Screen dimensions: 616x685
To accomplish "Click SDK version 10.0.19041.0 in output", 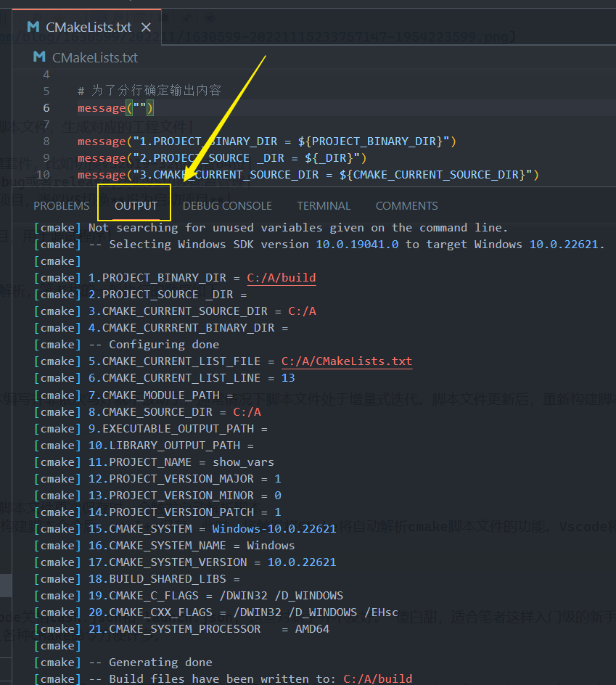I will [357, 245].
